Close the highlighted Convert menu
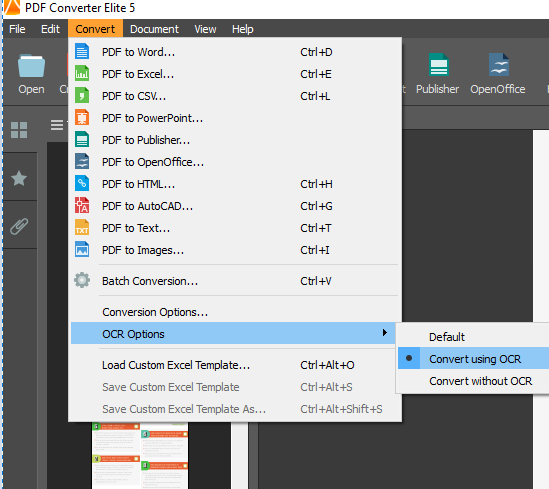The image size is (549, 489). click(x=95, y=29)
